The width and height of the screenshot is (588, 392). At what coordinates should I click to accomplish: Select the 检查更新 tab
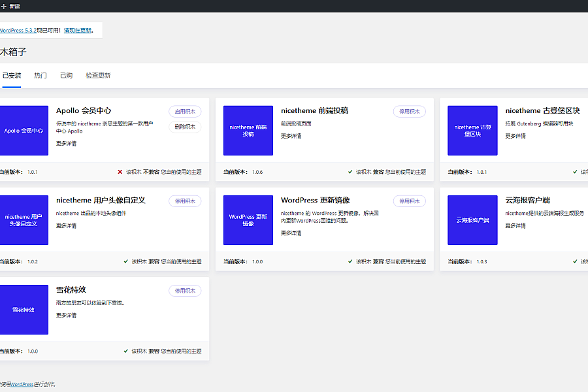(x=98, y=75)
